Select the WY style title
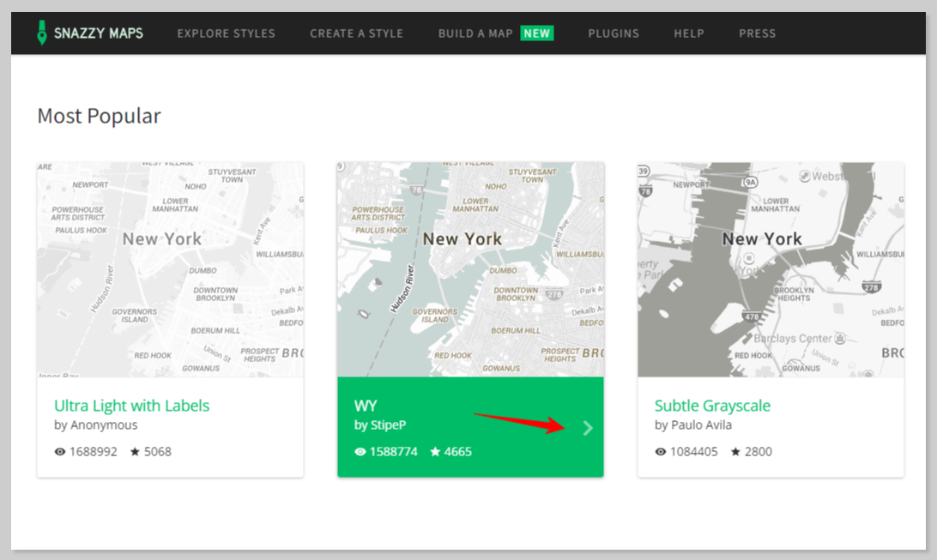This screenshot has width=937, height=560. click(366, 406)
